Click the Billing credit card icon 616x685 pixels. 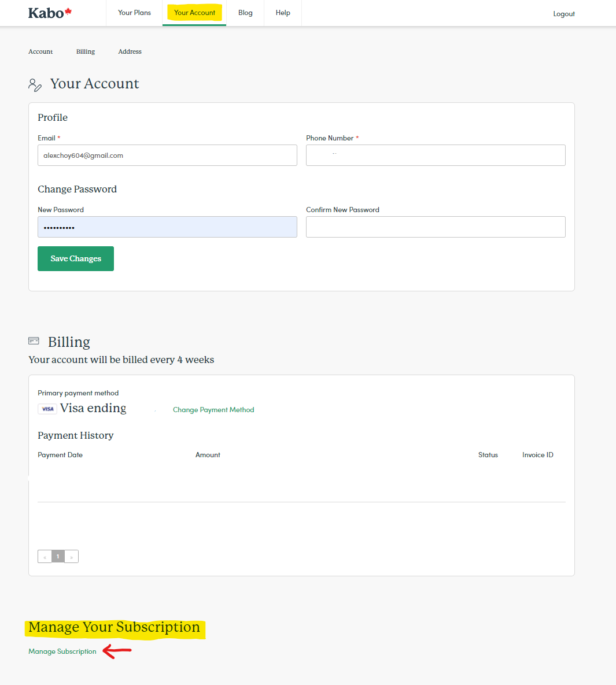click(x=34, y=341)
